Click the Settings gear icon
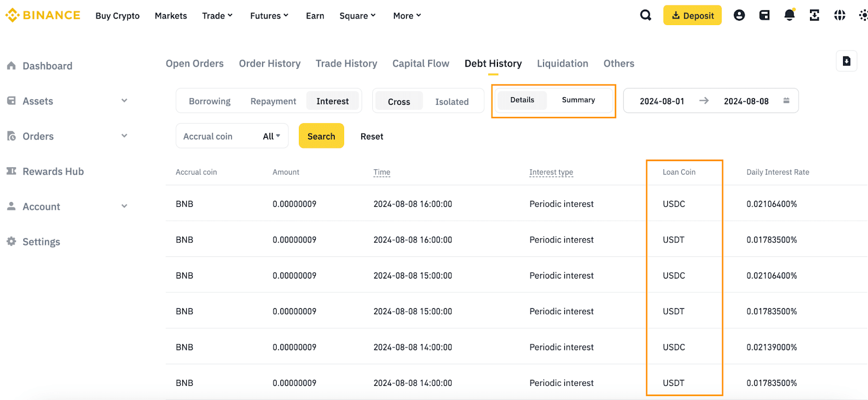 click(x=11, y=242)
